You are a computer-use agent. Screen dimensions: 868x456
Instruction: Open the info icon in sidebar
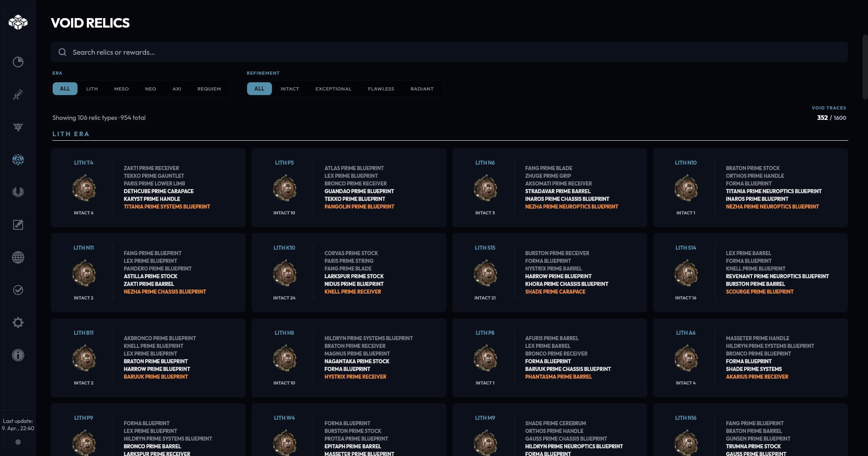18,355
